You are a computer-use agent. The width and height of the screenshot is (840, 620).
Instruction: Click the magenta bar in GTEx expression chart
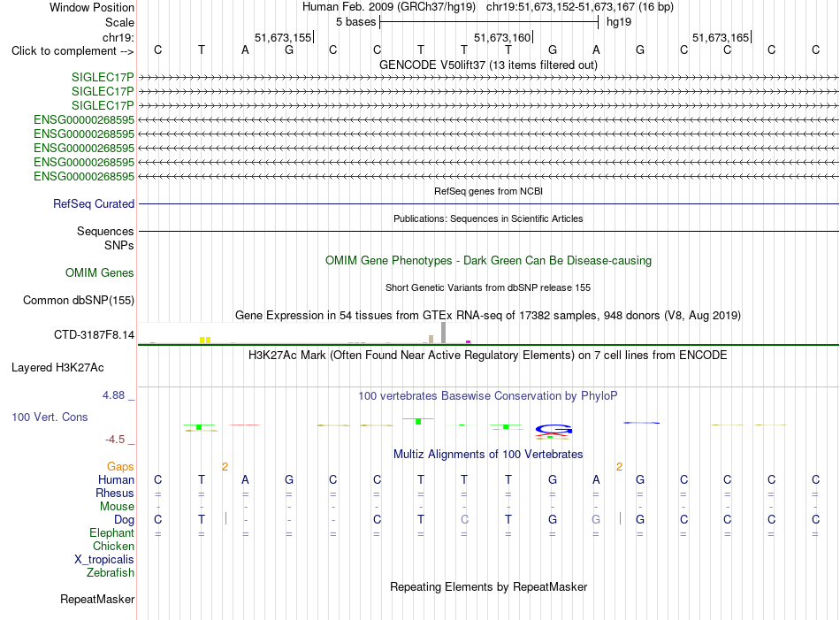click(469, 342)
